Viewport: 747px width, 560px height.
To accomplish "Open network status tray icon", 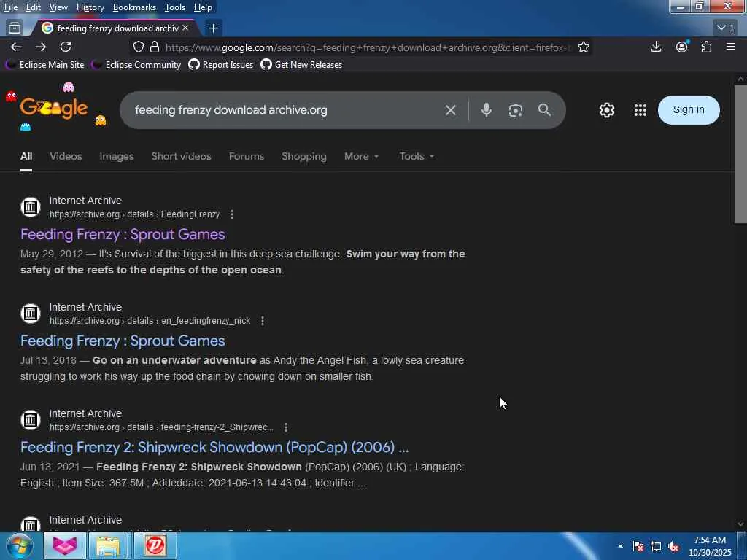I will pos(656,547).
